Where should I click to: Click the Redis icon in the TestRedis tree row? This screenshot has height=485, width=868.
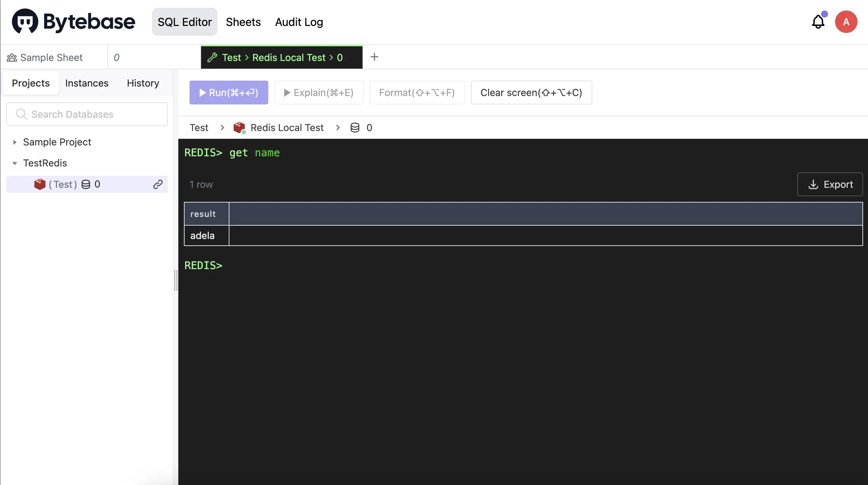40,184
